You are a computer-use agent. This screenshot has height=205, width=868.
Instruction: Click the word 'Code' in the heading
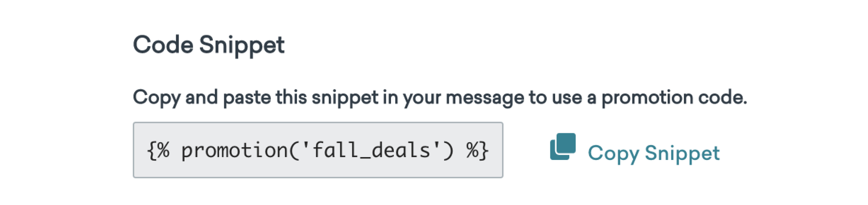coord(163,45)
